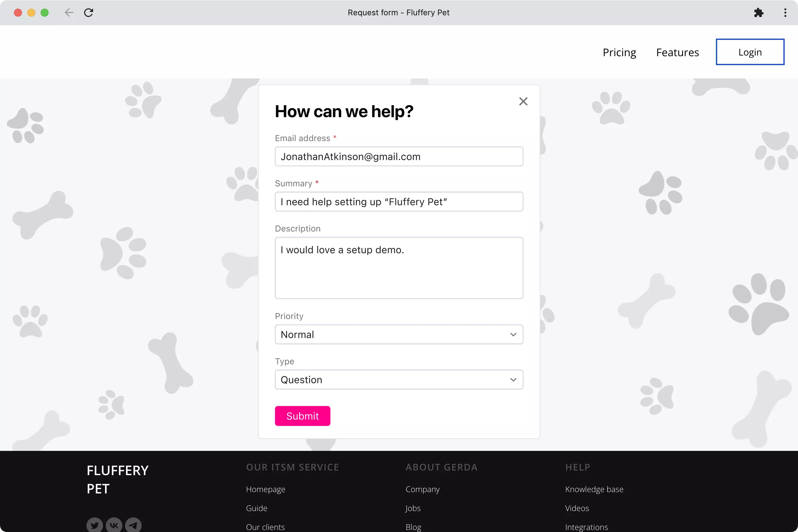The width and height of the screenshot is (798, 532).
Task: Go back using the browser back arrow
Action: click(x=68, y=13)
